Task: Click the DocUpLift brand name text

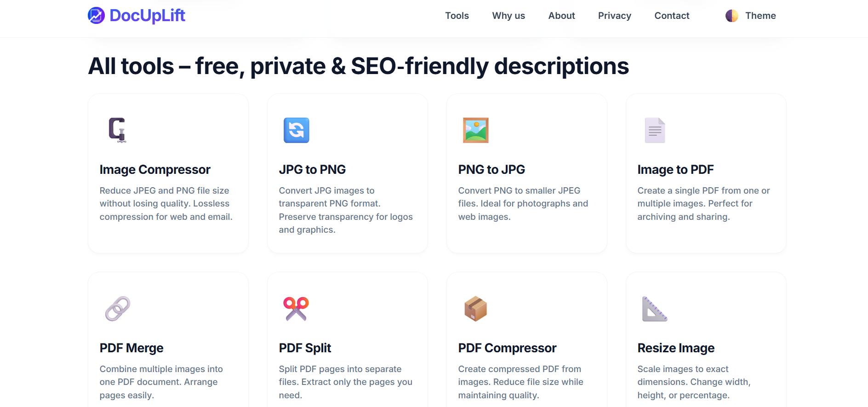Action: point(147,16)
